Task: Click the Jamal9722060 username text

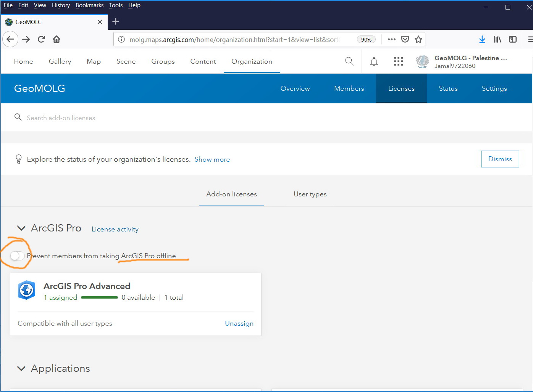Action: 455,66
